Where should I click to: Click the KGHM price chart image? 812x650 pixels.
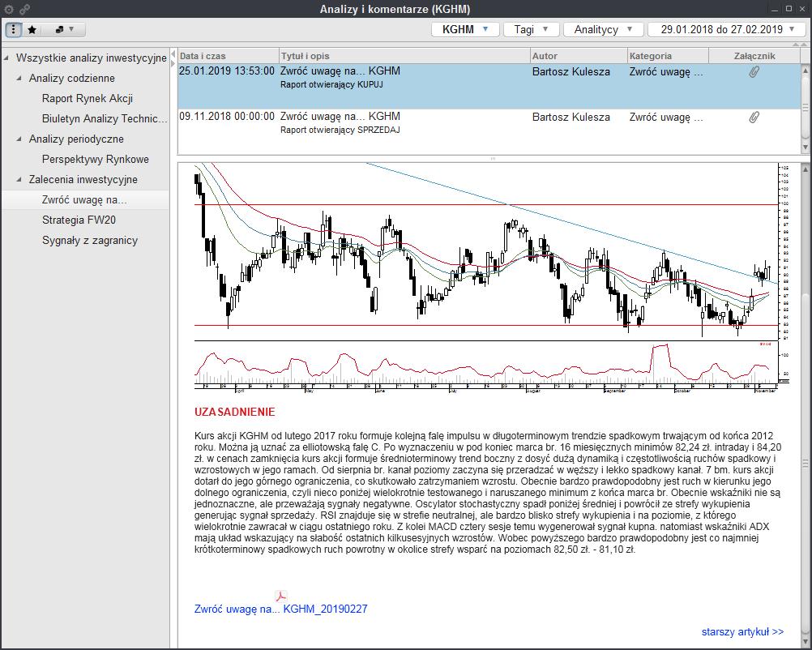click(x=491, y=277)
